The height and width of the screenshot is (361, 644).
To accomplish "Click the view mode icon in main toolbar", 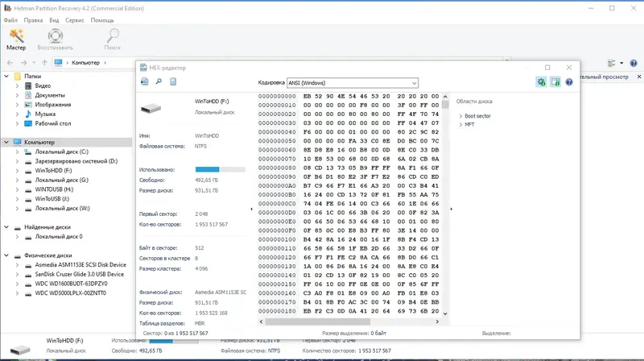I will pyautogui.click(x=612, y=63).
